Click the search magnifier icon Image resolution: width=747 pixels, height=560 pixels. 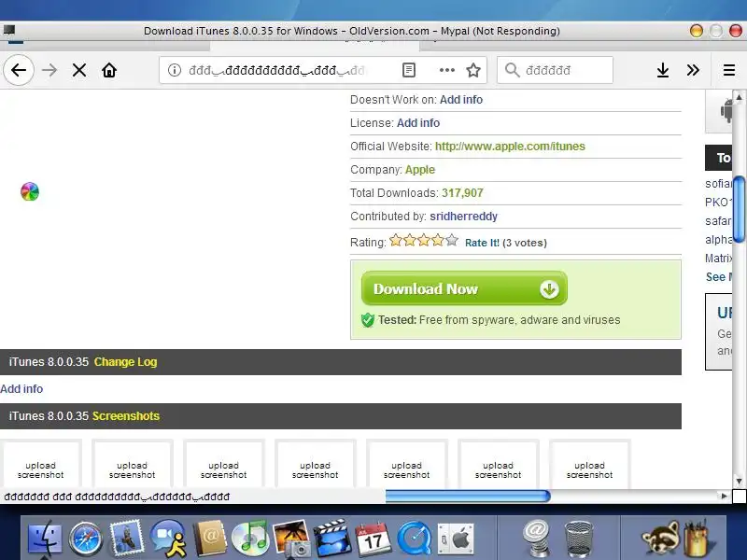(x=512, y=70)
